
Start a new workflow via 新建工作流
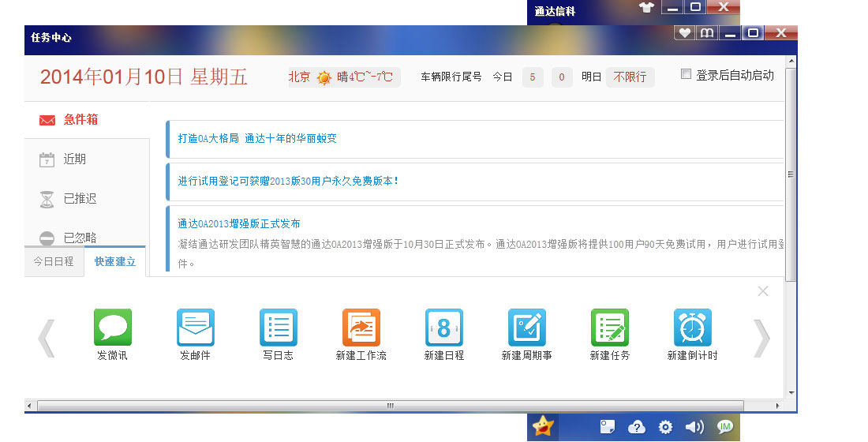coord(361,328)
